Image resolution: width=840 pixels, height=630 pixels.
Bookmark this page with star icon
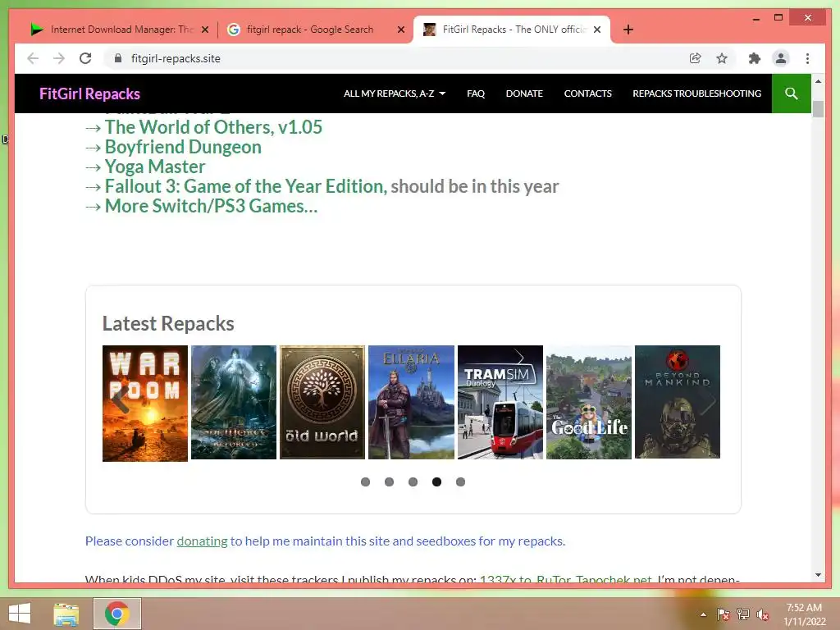pos(722,58)
